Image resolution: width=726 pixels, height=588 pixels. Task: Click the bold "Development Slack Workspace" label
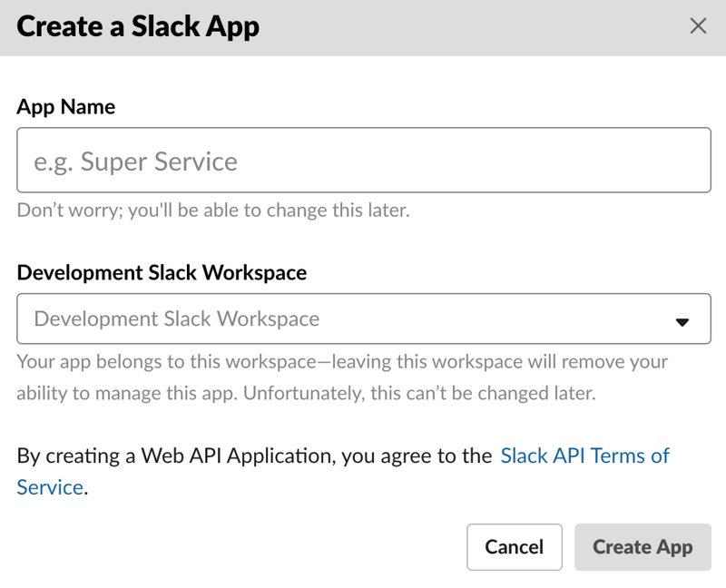click(162, 272)
